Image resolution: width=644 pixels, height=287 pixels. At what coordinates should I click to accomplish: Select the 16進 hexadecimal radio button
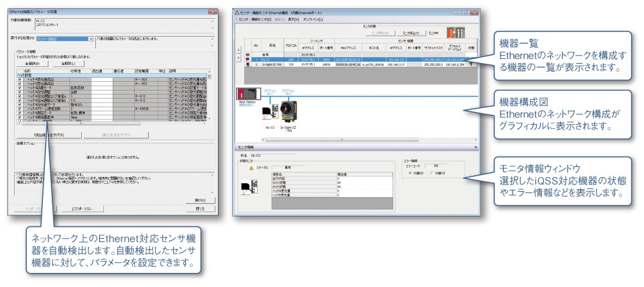[x=430, y=172]
